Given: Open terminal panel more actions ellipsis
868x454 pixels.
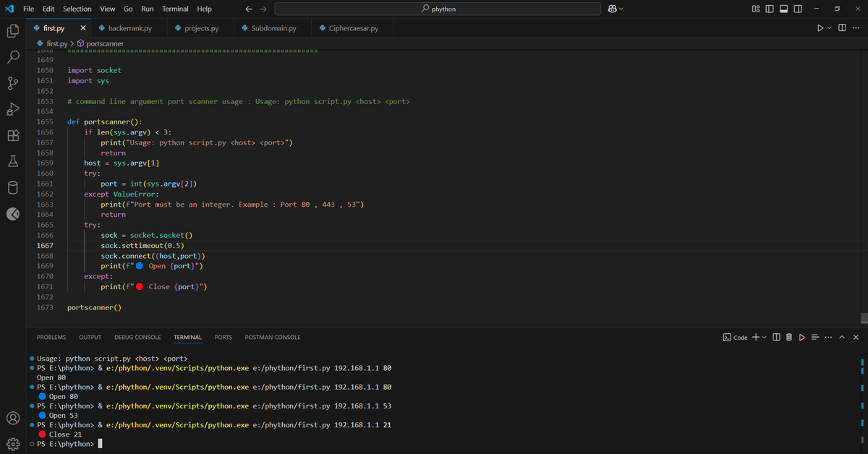Looking at the screenshot, I should (x=828, y=337).
